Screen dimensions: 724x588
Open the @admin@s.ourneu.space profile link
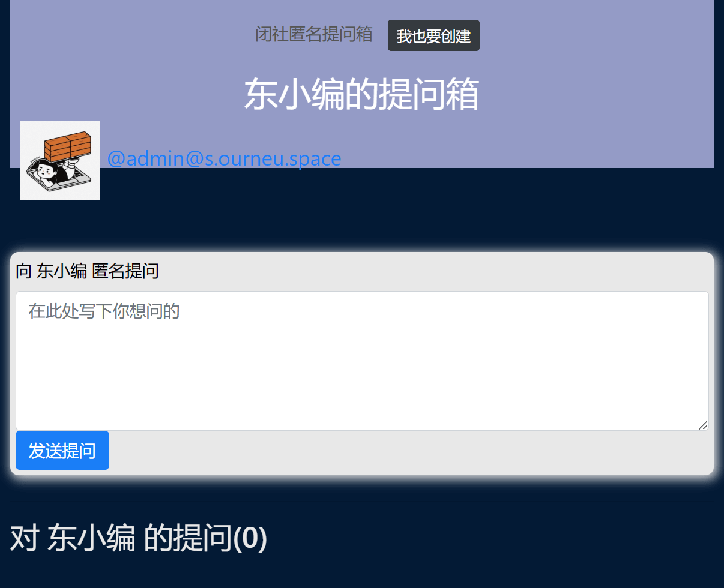point(224,159)
